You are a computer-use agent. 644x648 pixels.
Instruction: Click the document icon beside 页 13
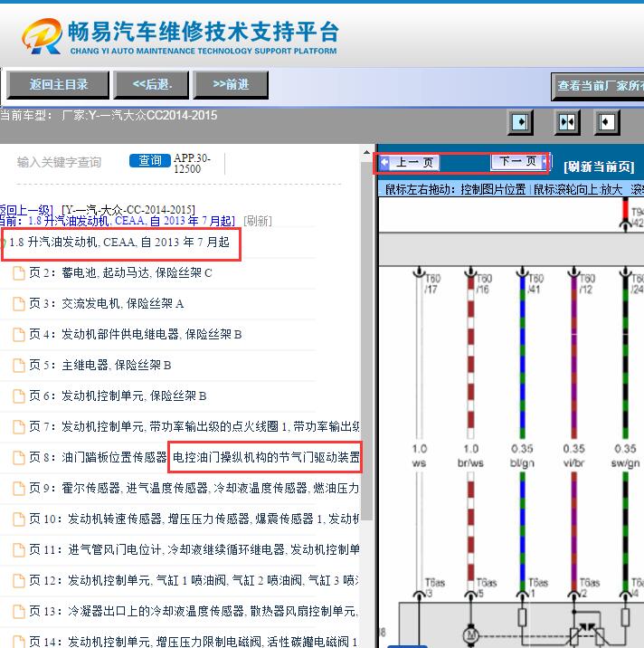coord(19,612)
